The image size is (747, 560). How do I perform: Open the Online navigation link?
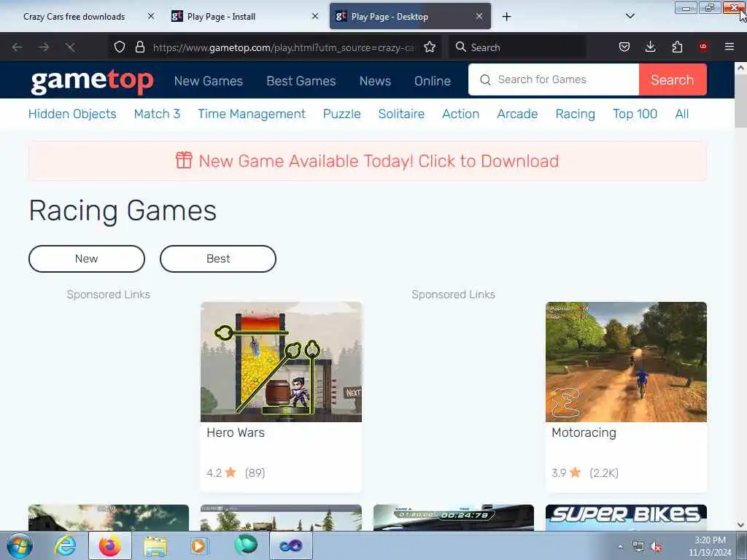[x=433, y=81]
